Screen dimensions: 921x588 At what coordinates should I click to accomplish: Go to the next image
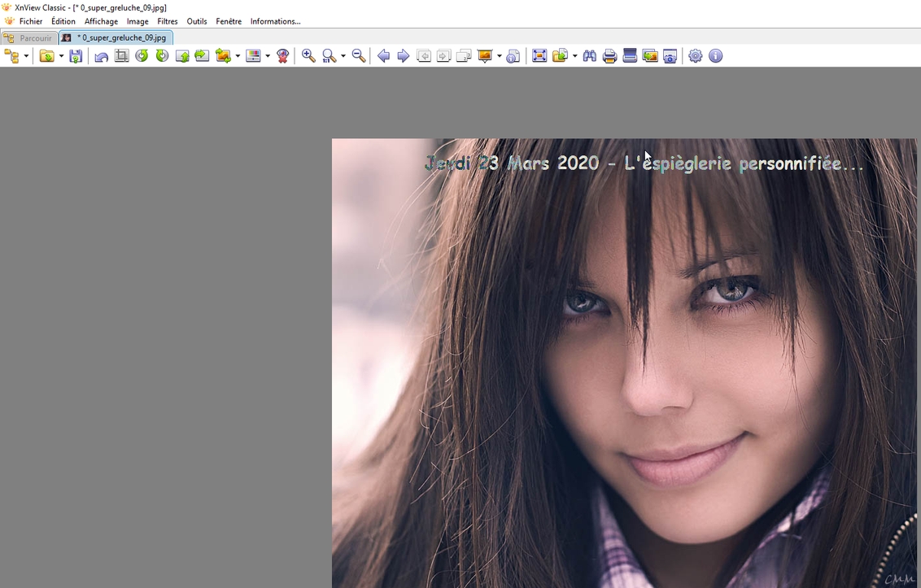coord(404,55)
